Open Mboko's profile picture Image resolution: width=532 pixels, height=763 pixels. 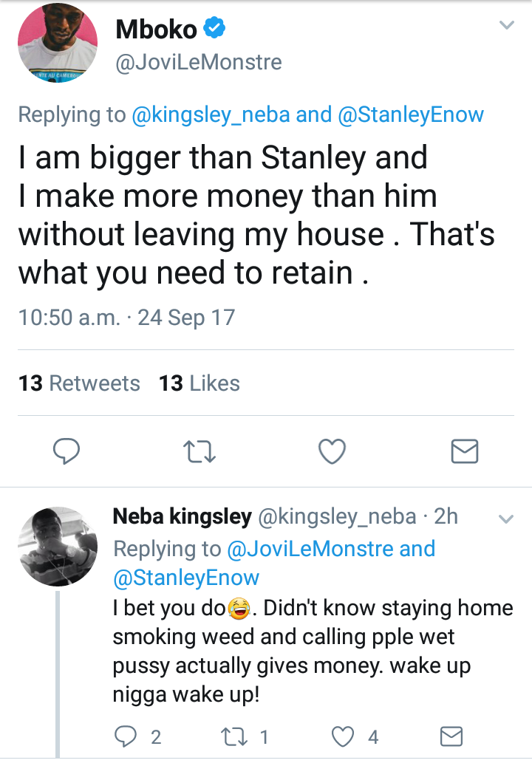click(58, 43)
